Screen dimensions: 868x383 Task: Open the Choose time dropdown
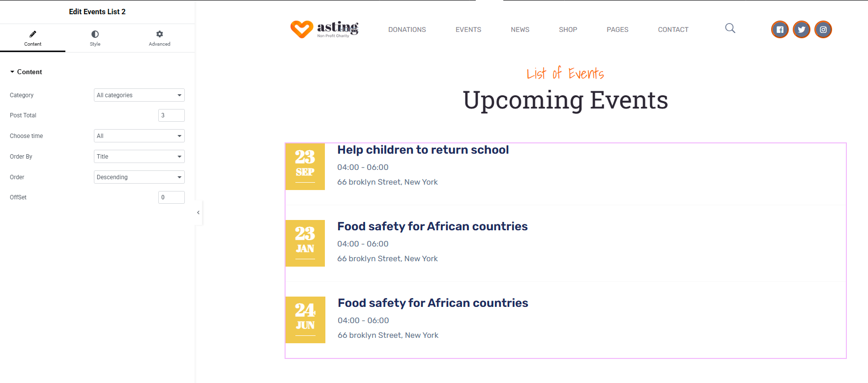[x=139, y=136]
